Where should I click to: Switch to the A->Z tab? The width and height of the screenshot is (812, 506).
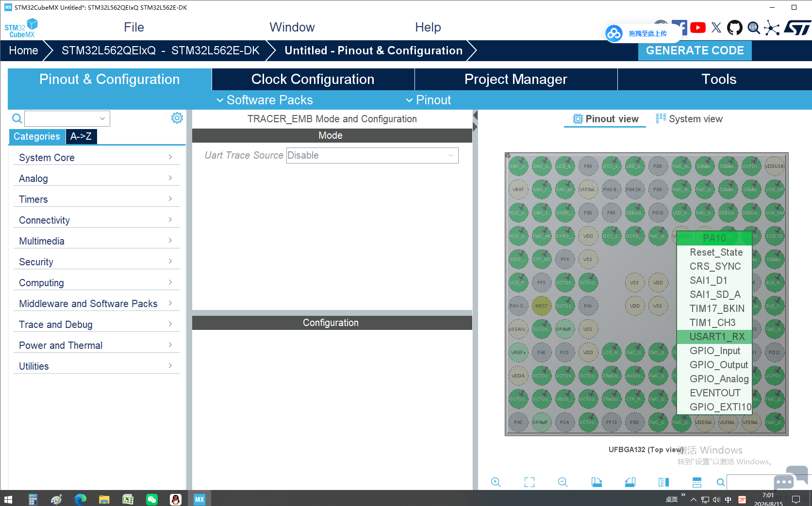81,136
